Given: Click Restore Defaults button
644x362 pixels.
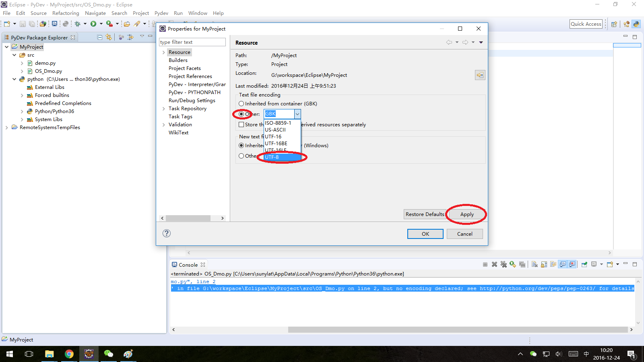Looking at the screenshot, I should click(x=425, y=214).
